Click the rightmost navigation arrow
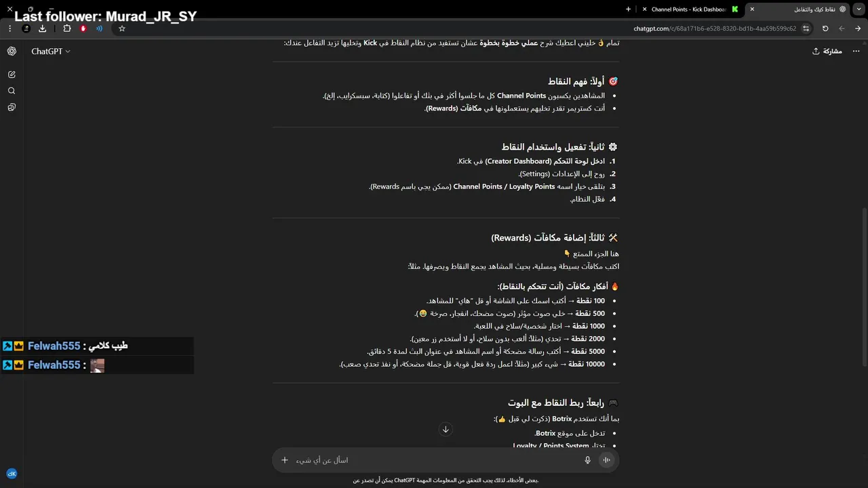The image size is (868, 488). (x=858, y=28)
